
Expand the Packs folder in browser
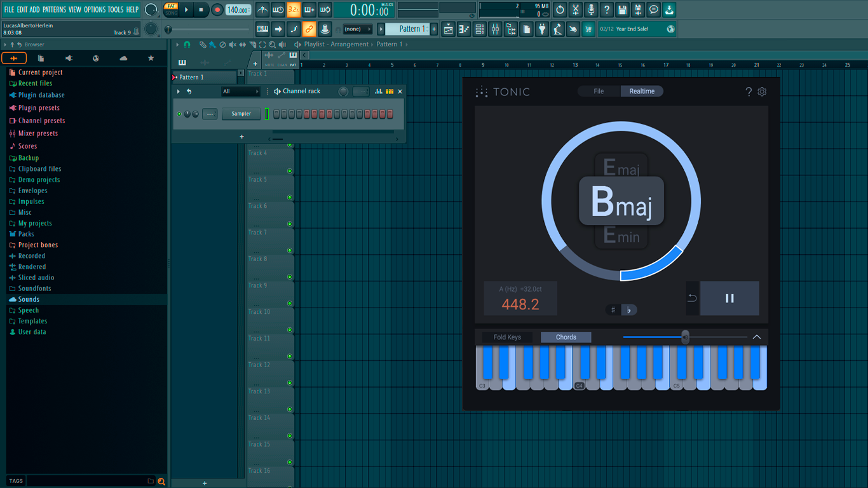[26, 234]
